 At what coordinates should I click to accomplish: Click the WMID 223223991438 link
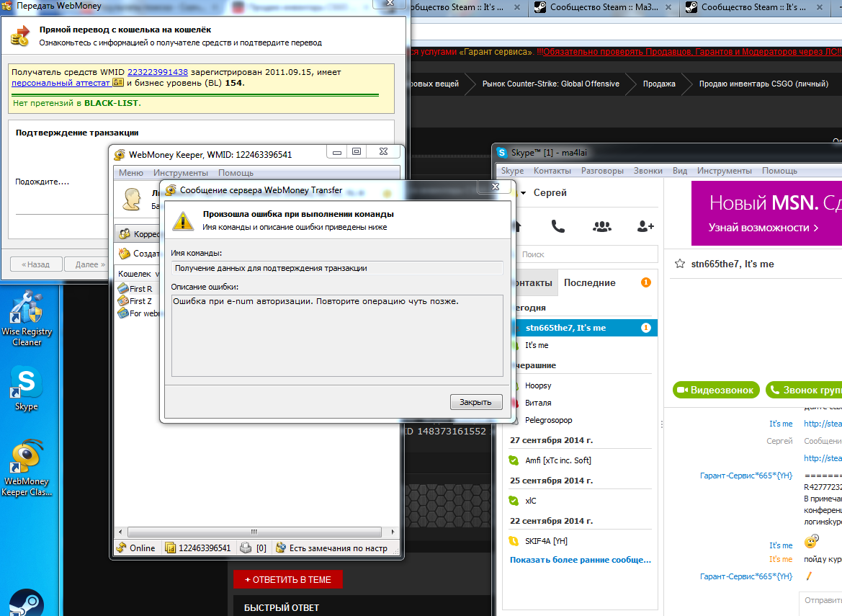tap(157, 72)
